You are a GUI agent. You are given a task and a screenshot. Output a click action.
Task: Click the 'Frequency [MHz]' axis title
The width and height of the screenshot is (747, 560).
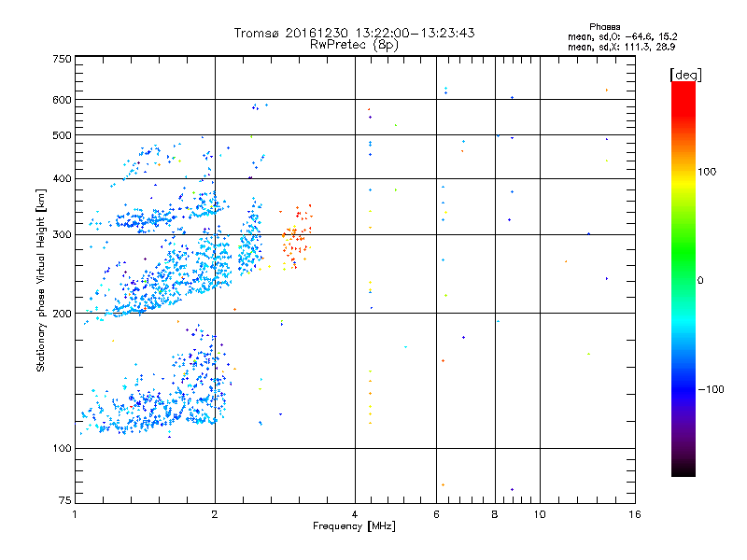354,526
